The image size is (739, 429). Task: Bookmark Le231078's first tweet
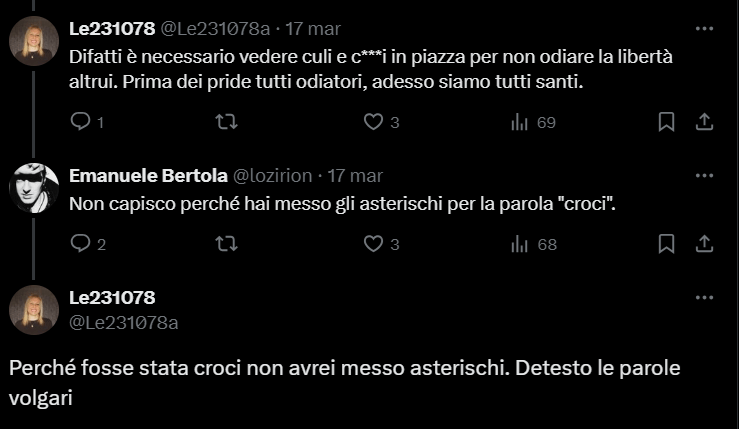(x=666, y=122)
